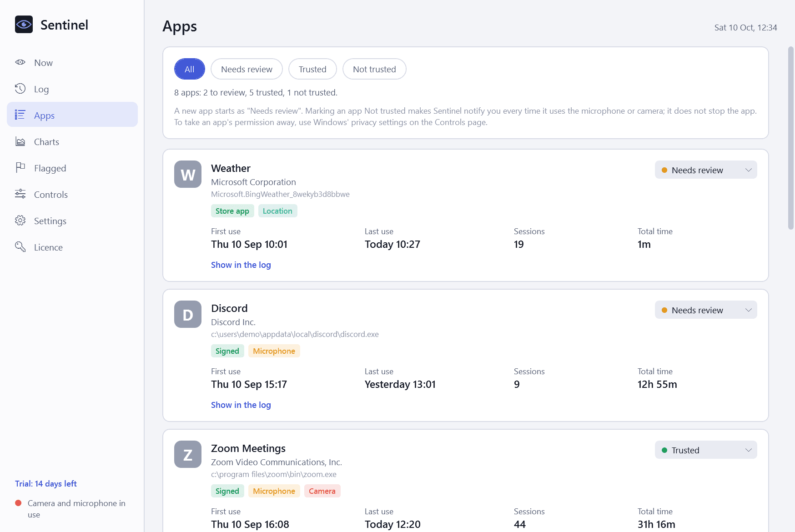Open Weather's Needs review status dropdown
The width and height of the screenshot is (795, 532).
(706, 170)
